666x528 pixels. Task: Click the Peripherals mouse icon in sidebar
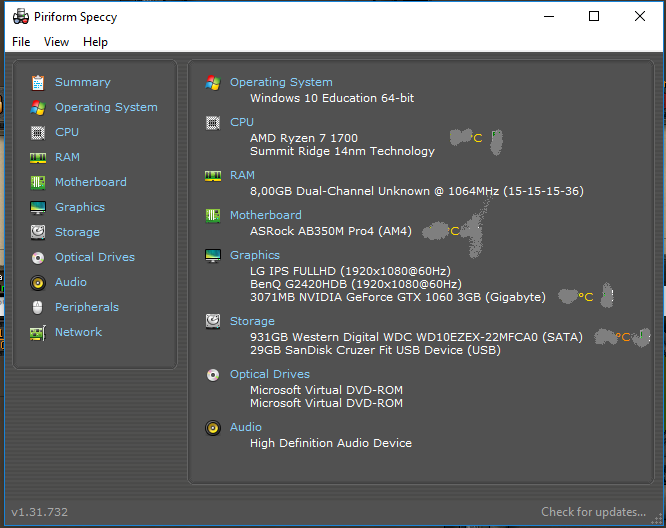[38, 308]
